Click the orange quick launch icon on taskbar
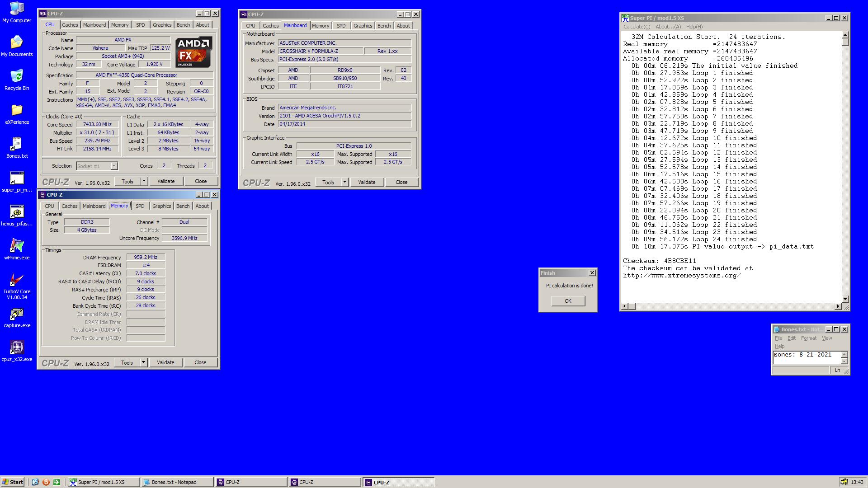 tap(46, 482)
